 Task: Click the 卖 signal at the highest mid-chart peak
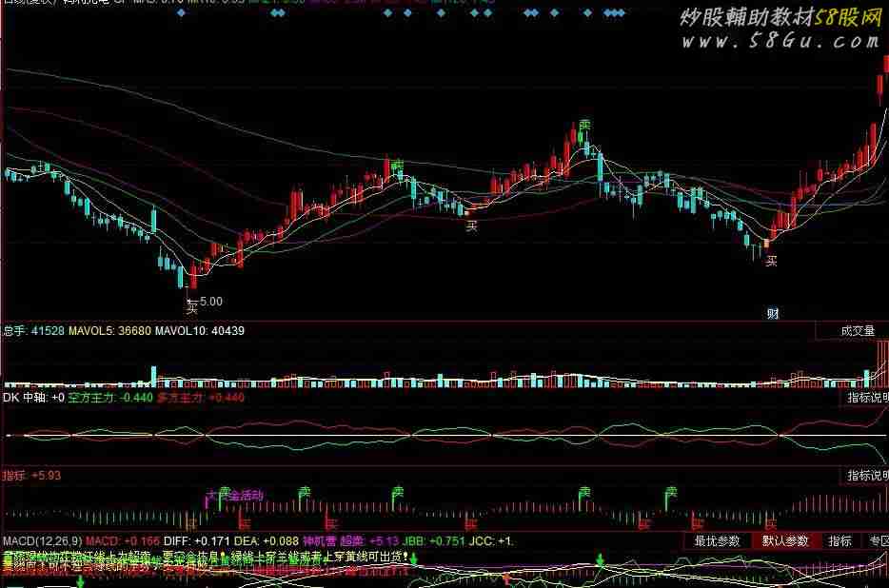(584, 125)
